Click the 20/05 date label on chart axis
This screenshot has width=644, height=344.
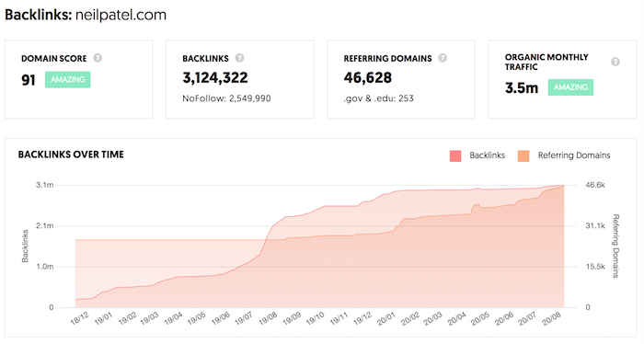479,318
